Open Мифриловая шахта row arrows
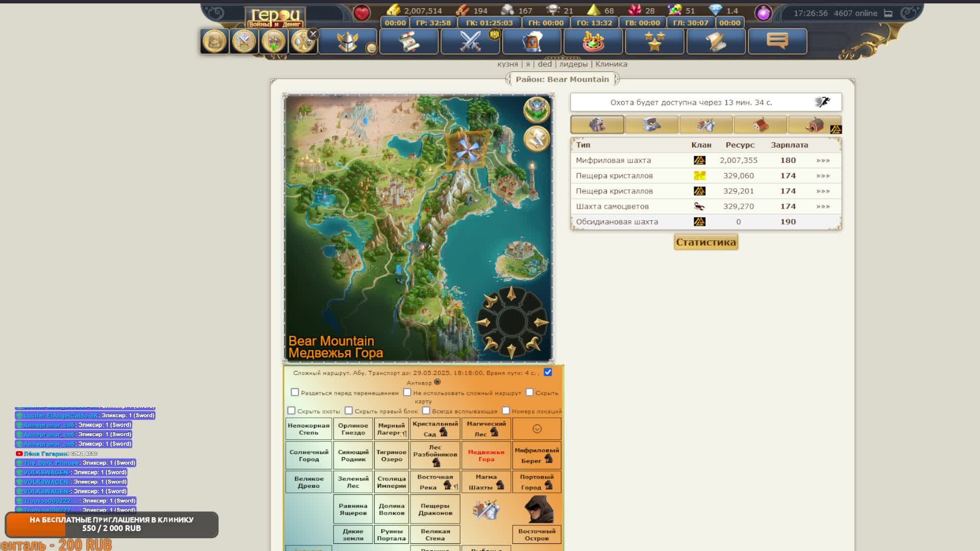The height and width of the screenshot is (551, 980). click(x=823, y=160)
